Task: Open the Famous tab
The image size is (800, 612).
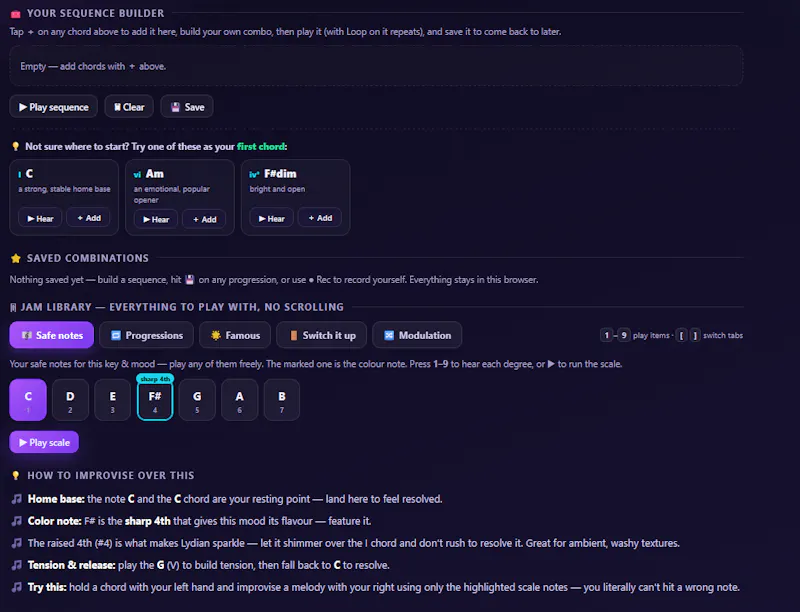Action: pos(235,335)
